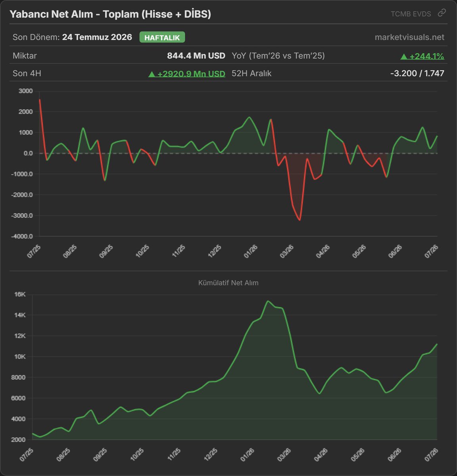
Task: Click the +244.1% YoY value
Action: point(422,56)
